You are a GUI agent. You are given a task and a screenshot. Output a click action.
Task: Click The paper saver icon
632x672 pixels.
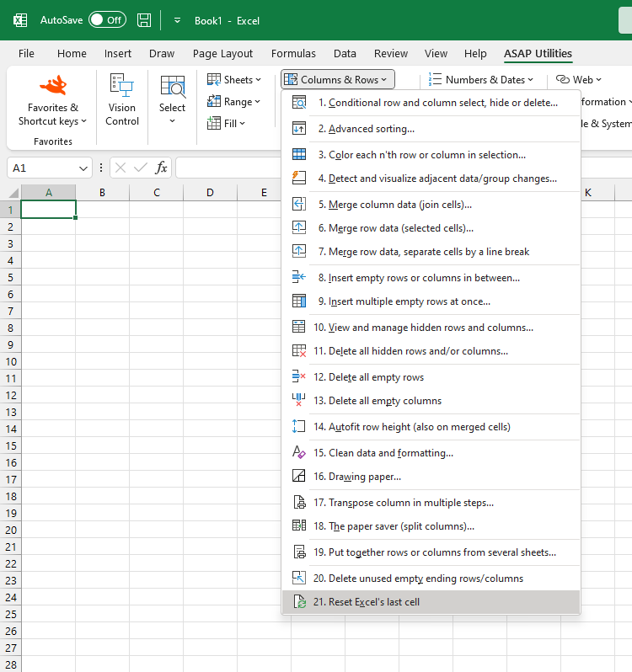299,526
